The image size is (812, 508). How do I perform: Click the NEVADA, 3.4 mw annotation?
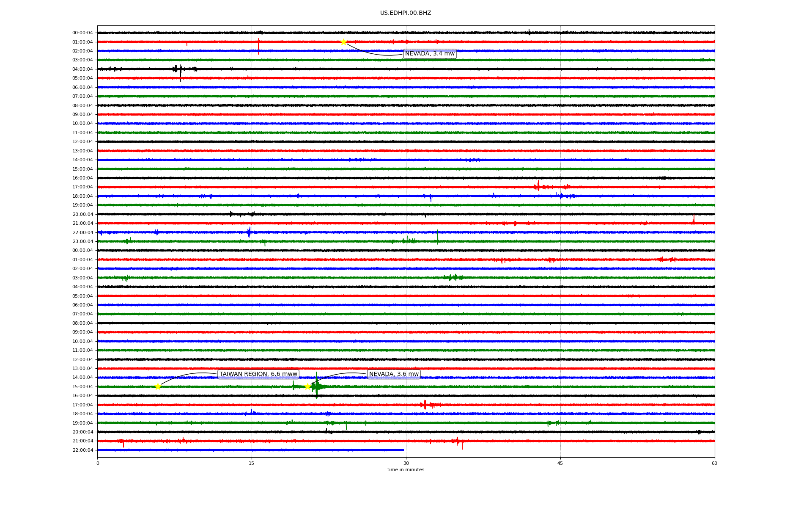430,54
